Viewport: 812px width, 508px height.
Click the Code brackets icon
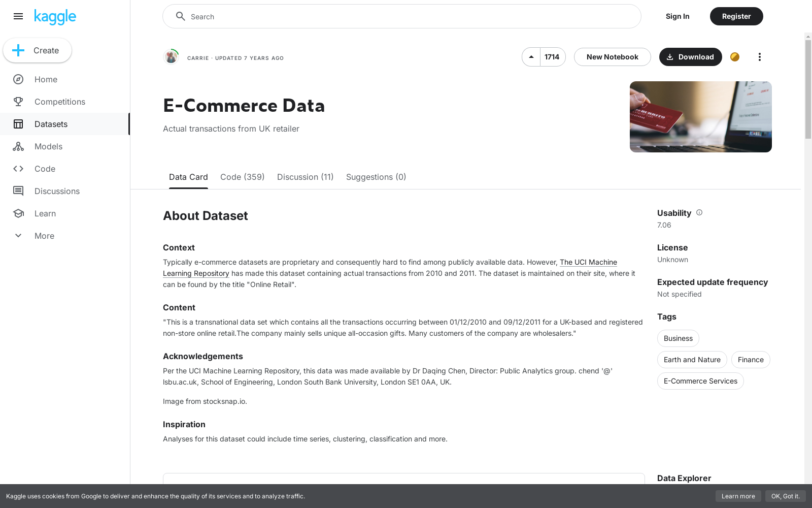coord(18,169)
